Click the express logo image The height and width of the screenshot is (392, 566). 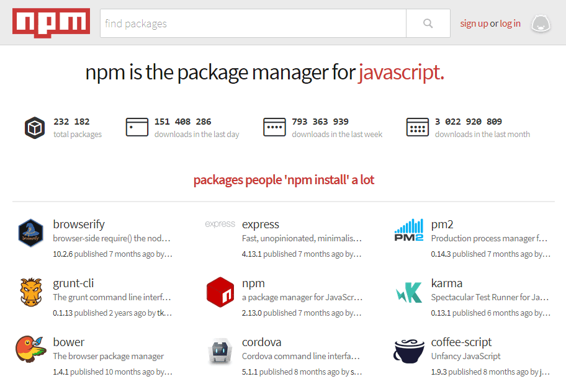point(220,224)
